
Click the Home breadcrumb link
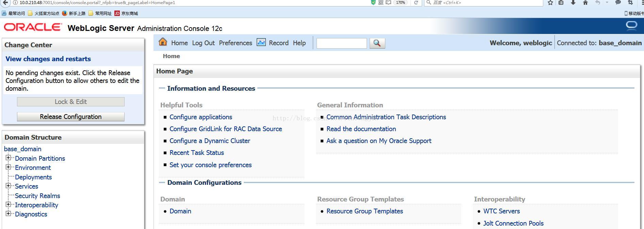coord(171,56)
